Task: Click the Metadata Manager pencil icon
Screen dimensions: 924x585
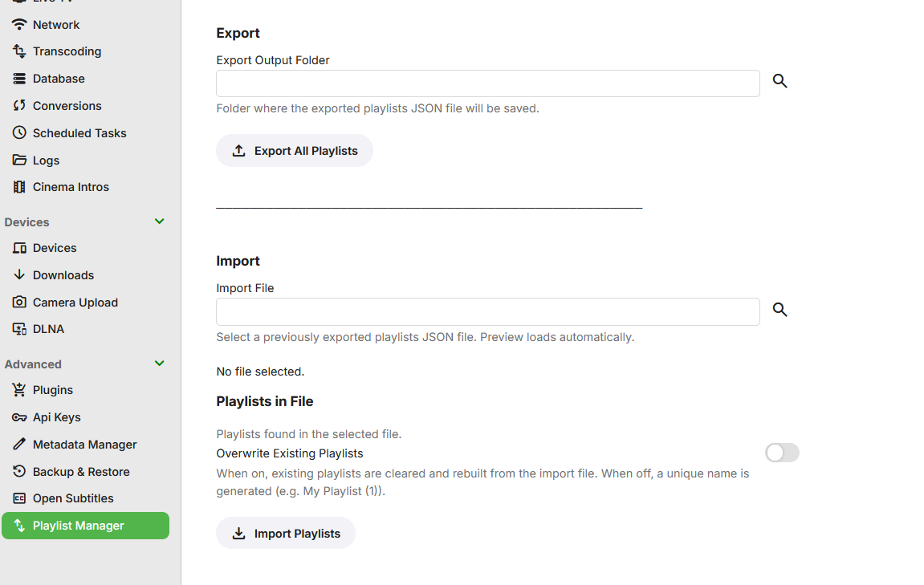Action: (19, 445)
